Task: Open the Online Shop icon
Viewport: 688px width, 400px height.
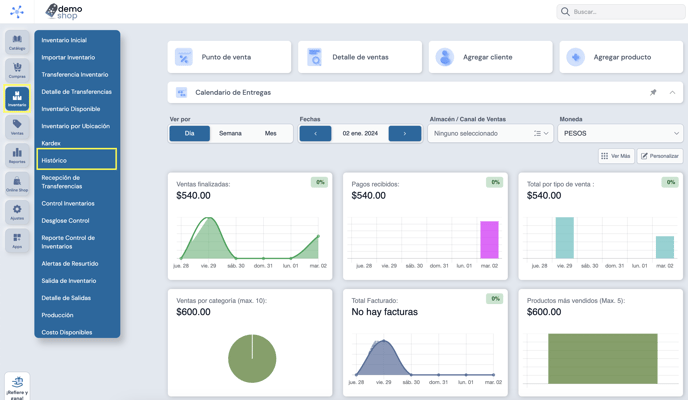Action: (x=17, y=184)
